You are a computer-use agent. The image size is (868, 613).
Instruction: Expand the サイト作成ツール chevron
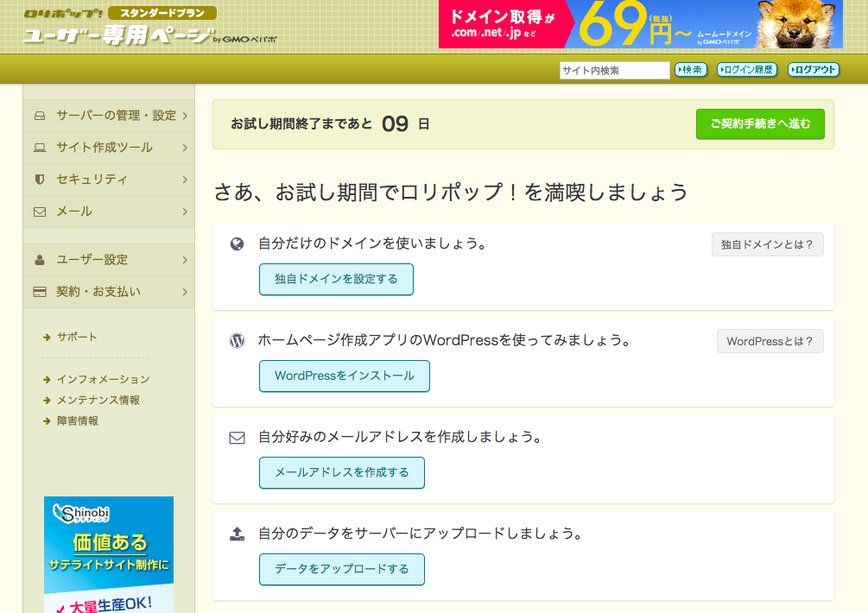tap(185, 148)
